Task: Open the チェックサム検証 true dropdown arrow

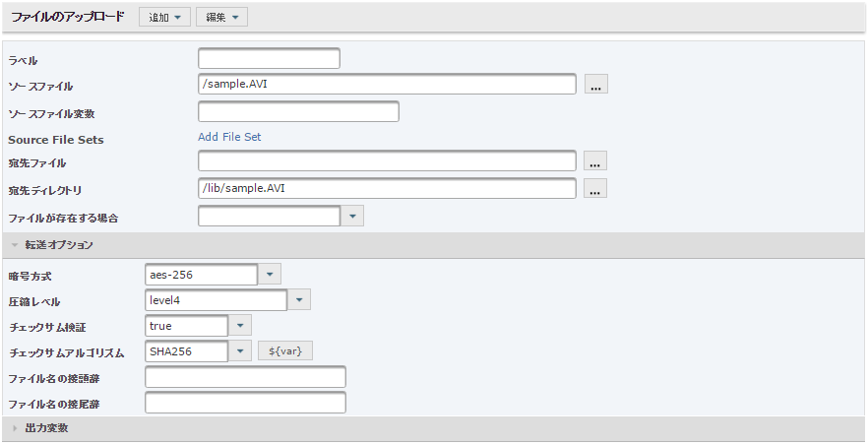Action: tap(240, 326)
